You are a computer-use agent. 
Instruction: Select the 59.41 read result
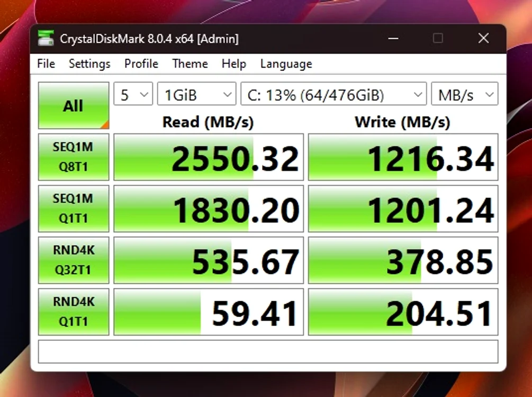[x=209, y=312]
